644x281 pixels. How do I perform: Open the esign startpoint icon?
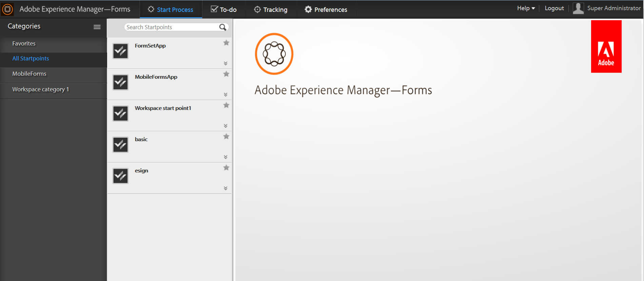tap(120, 176)
